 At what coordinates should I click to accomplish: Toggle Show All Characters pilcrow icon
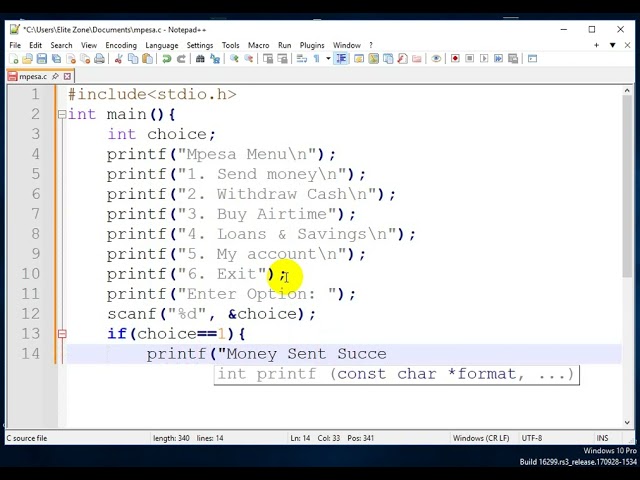[316, 59]
